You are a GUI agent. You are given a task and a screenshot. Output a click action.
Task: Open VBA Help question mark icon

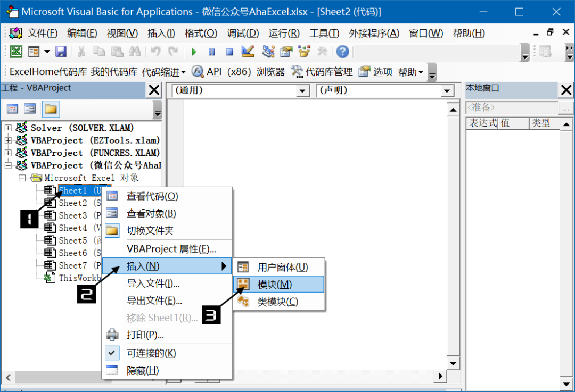342,52
